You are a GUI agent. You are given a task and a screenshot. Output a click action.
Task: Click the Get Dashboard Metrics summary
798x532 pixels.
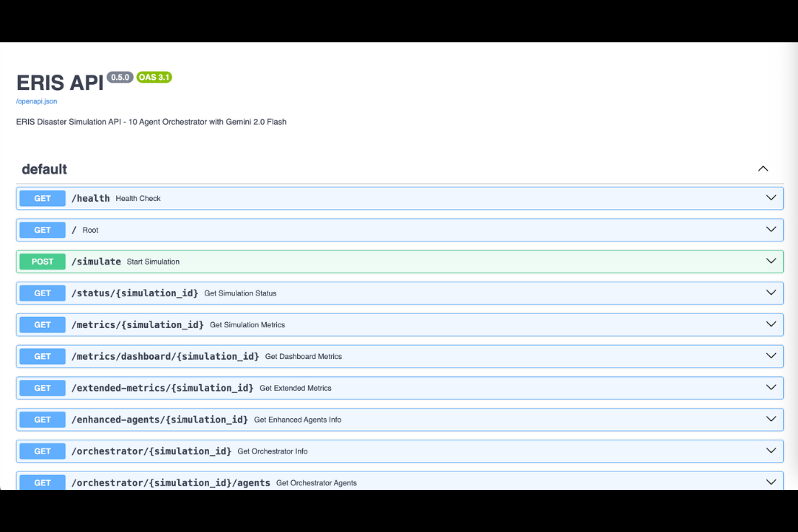(304, 356)
